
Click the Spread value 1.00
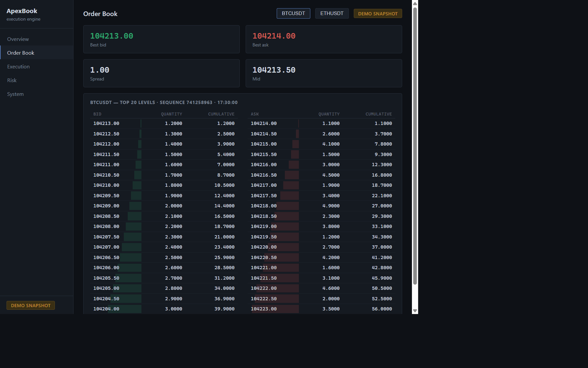pyautogui.click(x=100, y=70)
